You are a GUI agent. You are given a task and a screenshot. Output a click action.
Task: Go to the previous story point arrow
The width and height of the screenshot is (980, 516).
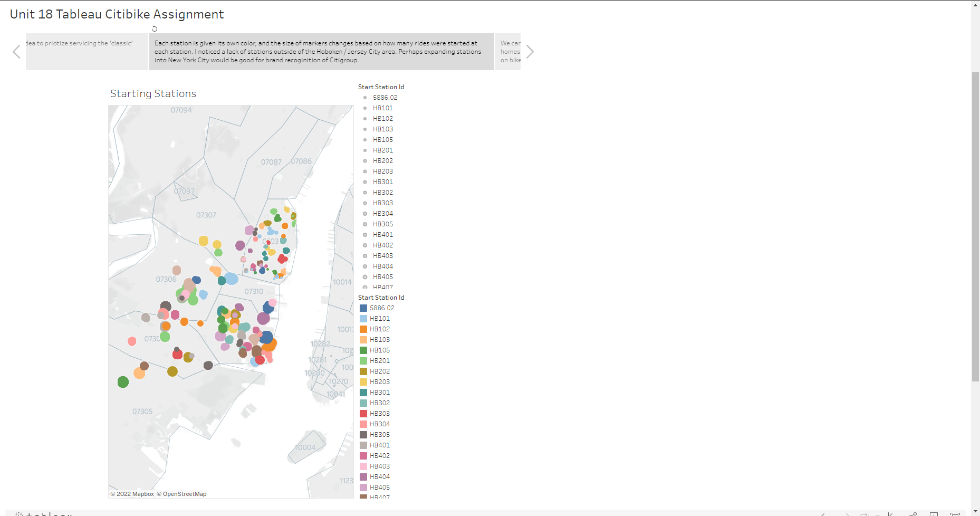point(17,52)
